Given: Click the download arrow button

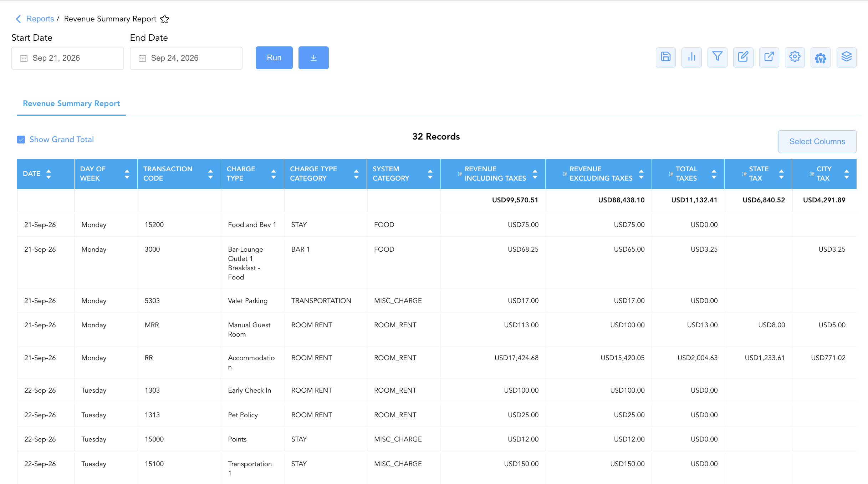Looking at the screenshot, I should (x=313, y=58).
